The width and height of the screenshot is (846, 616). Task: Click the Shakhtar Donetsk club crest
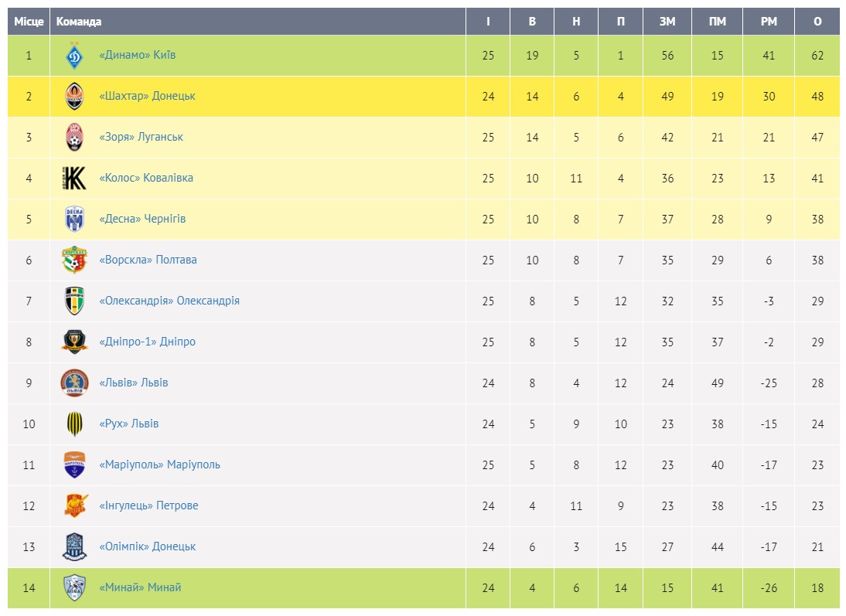75,97
